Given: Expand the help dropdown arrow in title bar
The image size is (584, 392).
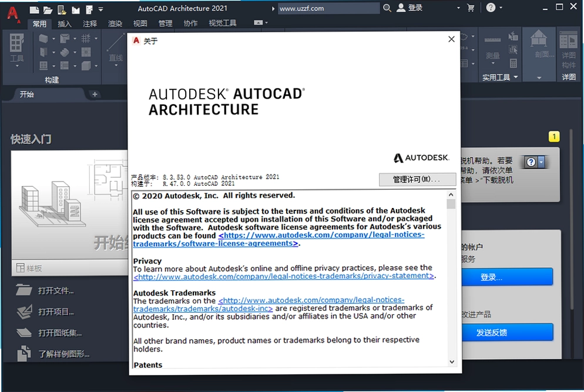Looking at the screenshot, I should click(501, 8).
